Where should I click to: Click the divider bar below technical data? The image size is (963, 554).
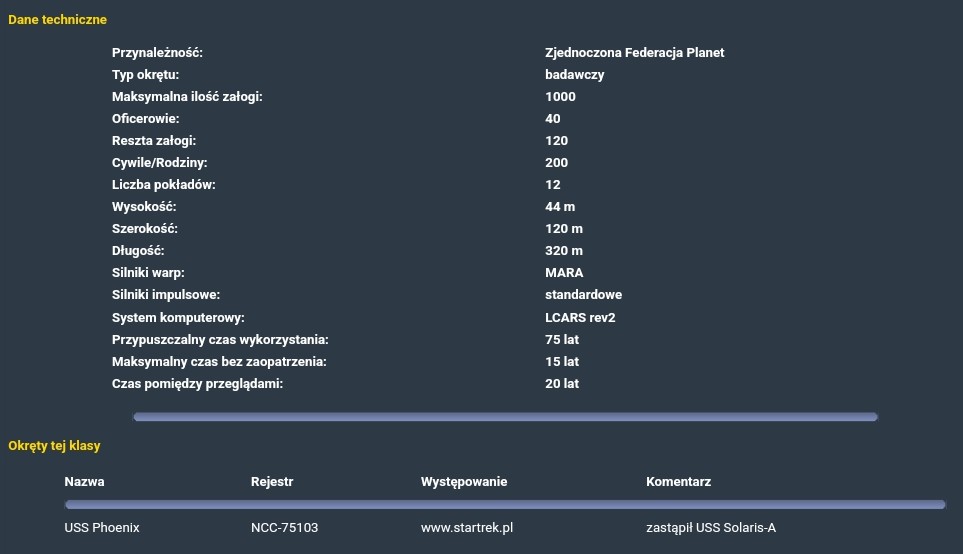pos(505,417)
